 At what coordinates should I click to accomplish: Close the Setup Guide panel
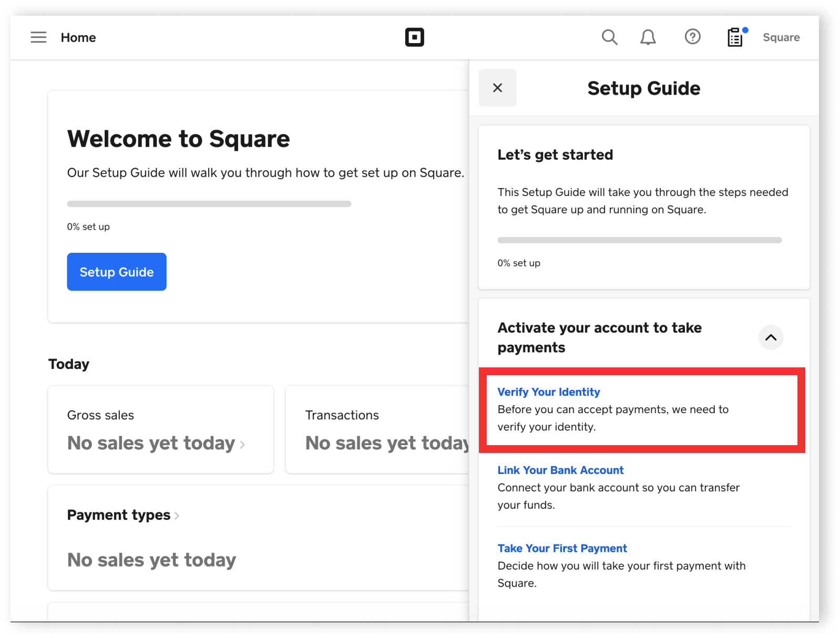pos(497,88)
